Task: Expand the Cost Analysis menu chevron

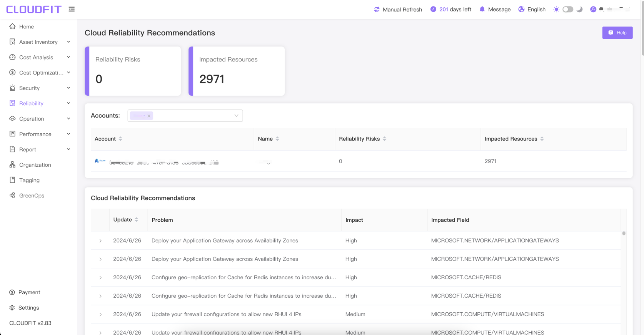Action: 68,57
